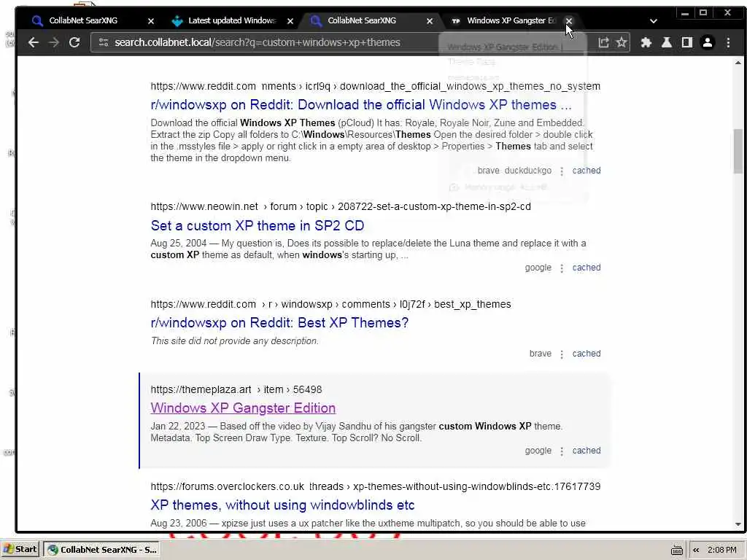This screenshot has width=747, height=560.
Task: Open cached link for official XP themes result
Action: point(587,171)
